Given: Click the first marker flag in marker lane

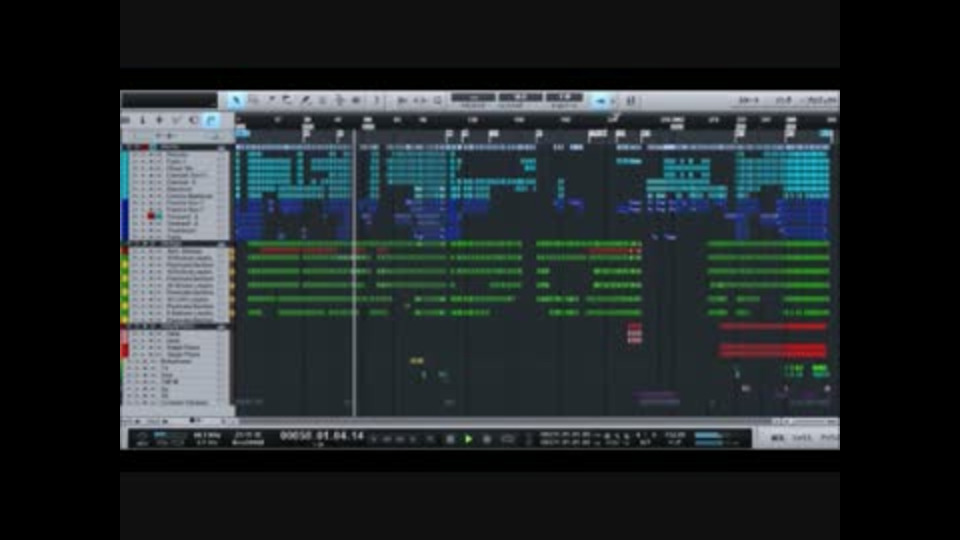Looking at the screenshot, I should (308, 133).
